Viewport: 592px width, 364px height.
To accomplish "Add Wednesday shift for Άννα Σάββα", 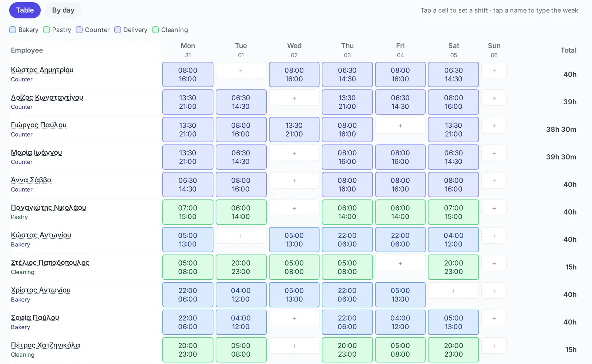I will [294, 181].
